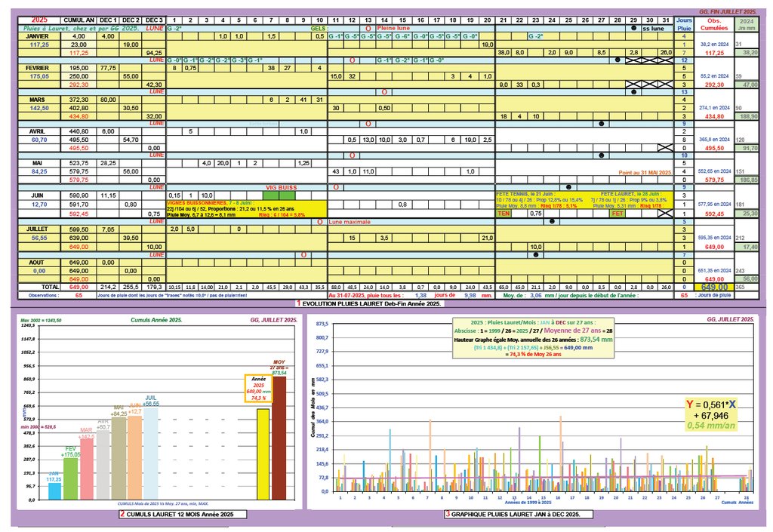773x532 pixels.
Task: Click the Jours Pluie column header
Action: [x=684, y=24]
